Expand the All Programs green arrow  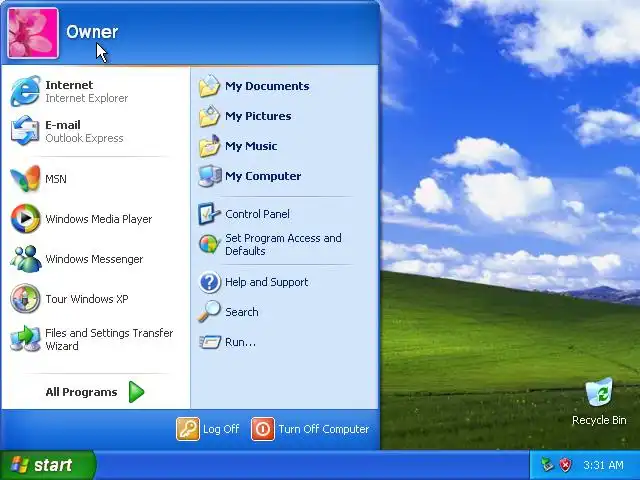(x=136, y=392)
